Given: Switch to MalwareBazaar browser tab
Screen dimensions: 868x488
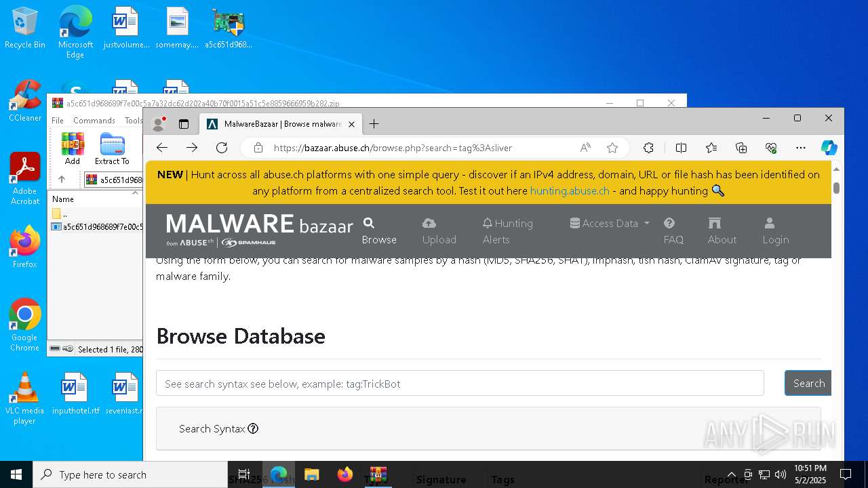Looking at the screenshot, I should [x=281, y=124].
